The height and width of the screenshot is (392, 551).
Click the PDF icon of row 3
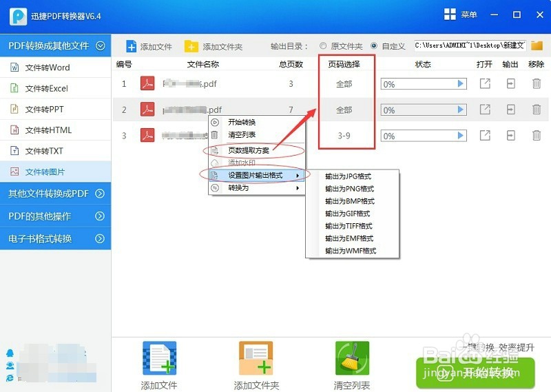tap(147, 135)
